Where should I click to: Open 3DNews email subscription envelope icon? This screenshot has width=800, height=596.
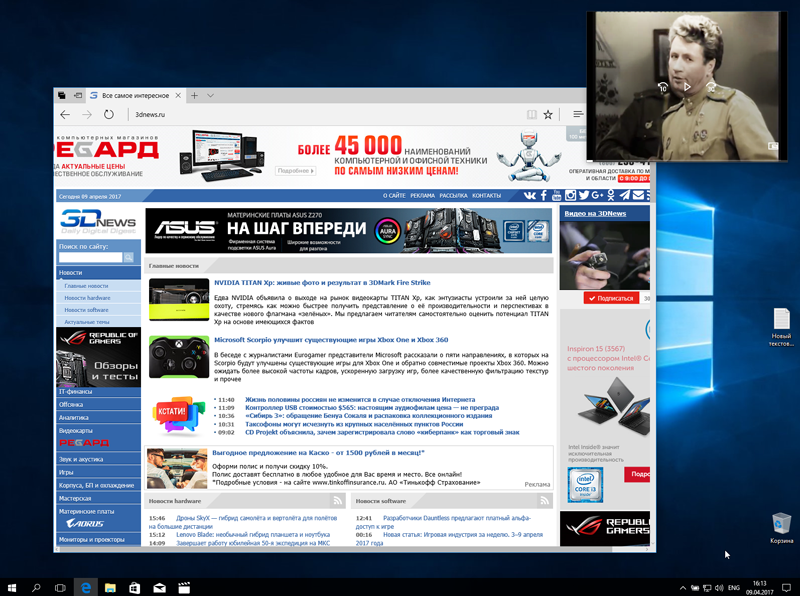click(638, 195)
